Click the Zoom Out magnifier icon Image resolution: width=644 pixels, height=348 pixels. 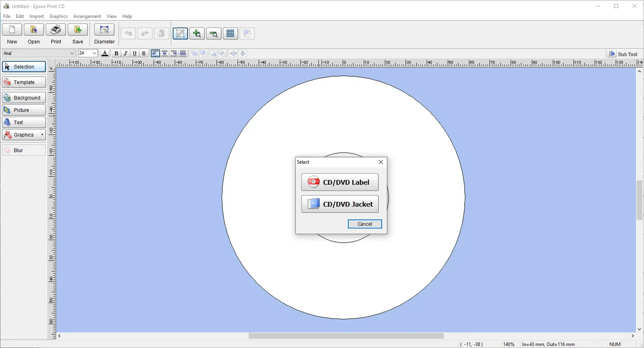point(214,33)
